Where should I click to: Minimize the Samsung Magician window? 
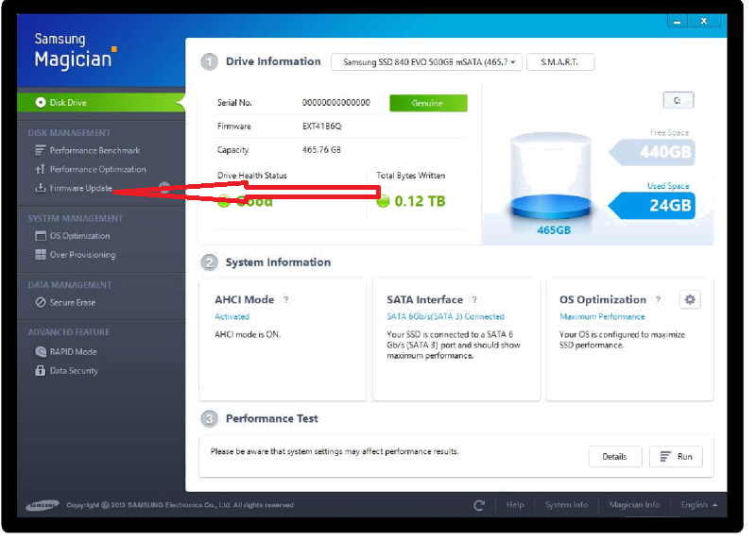coord(678,21)
